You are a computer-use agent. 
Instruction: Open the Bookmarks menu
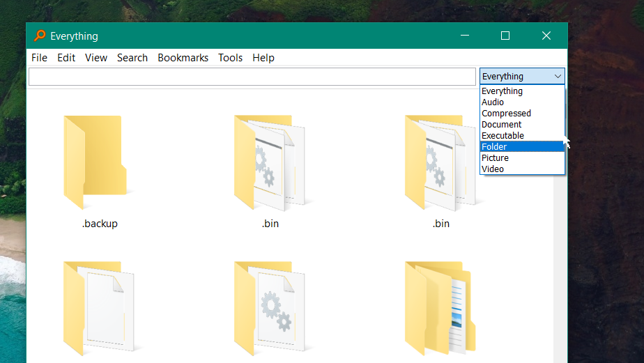183,58
